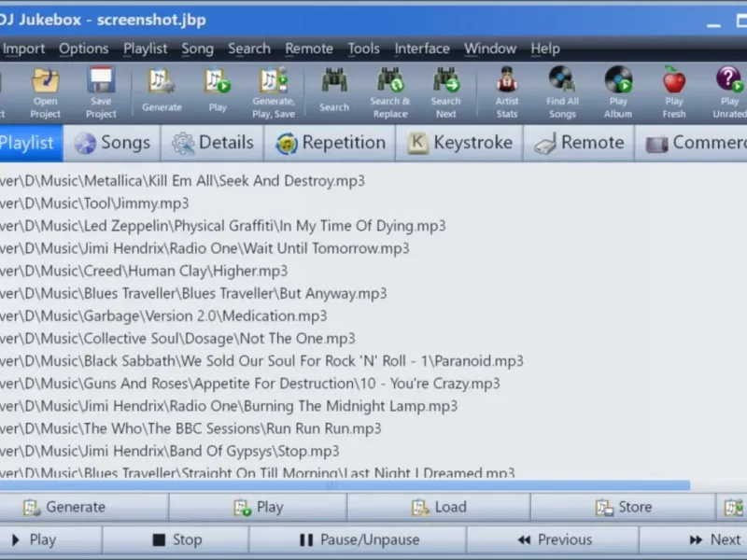The image size is (747, 560).
Task: Switch to the Playlist tab
Action: coord(31,143)
